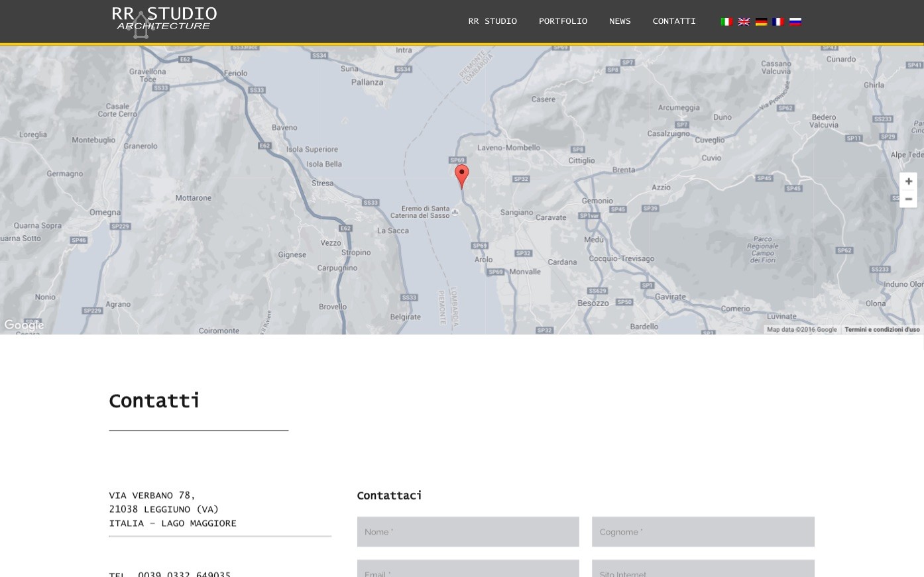Click the Besozzo label on map

pyautogui.click(x=593, y=303)
